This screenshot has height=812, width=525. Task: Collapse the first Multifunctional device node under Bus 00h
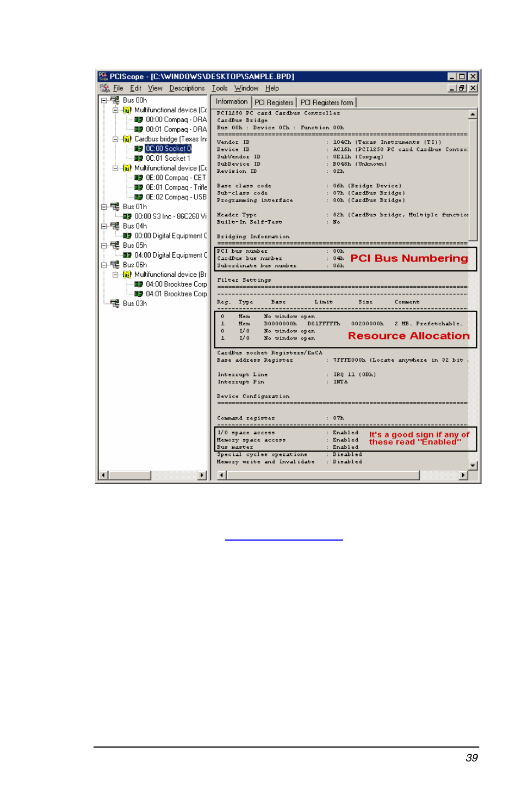(115, 110)
